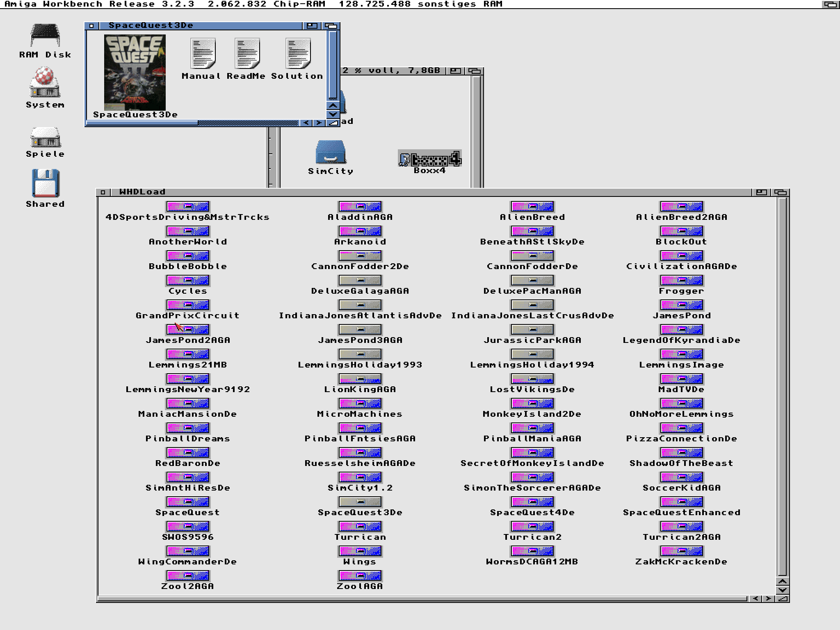This screenshot has height=630, width=840.
Task: Select the ShadowOfTheBeast drawer icon
Action: coord(682,452)
